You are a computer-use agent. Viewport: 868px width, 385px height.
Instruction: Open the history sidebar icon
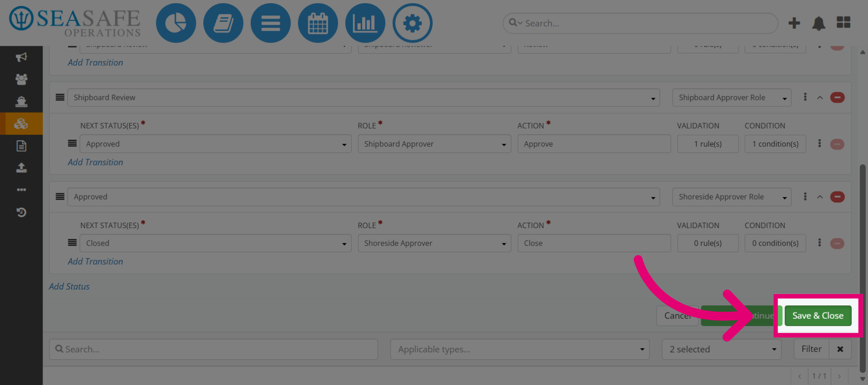[x=21, y=212]
